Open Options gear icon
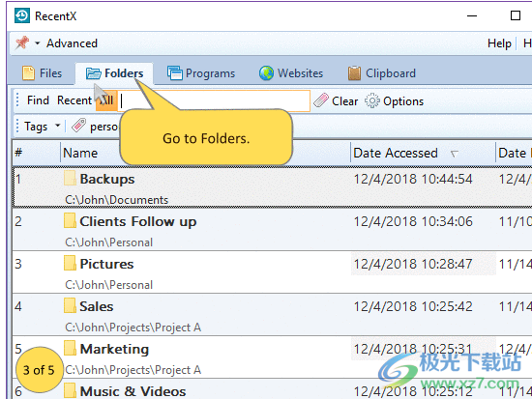This screenshot has width=532, height=399. tap(371, 100)
